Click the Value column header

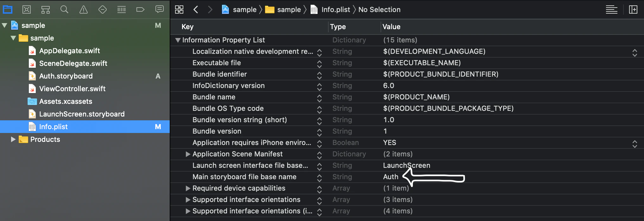point(391,27)
